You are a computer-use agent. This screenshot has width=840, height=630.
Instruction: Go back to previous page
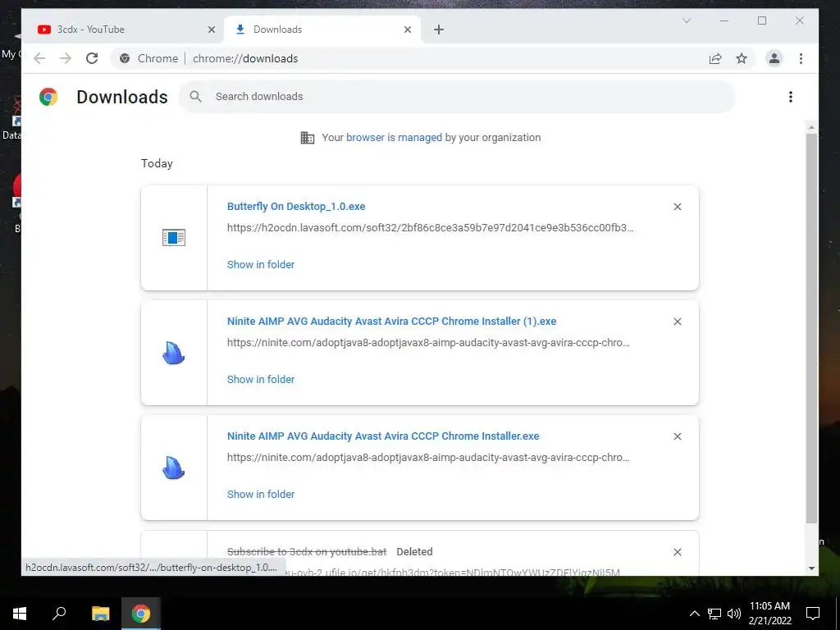click(39, 58)
